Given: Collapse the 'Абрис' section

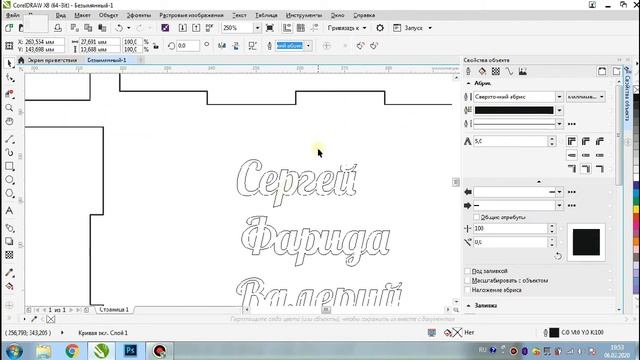Looking at the screenshot, I should click(469, 83).
